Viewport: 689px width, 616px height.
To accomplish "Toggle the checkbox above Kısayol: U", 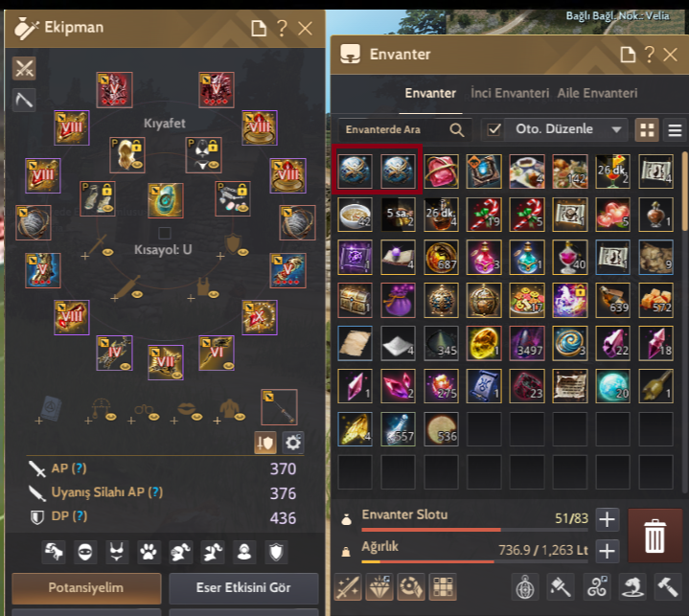I will (x=164, y=233).
